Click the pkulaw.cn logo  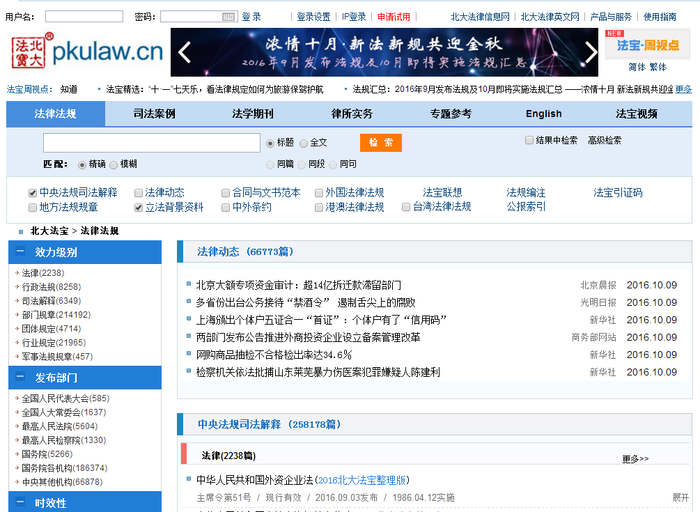pos(86,51)
